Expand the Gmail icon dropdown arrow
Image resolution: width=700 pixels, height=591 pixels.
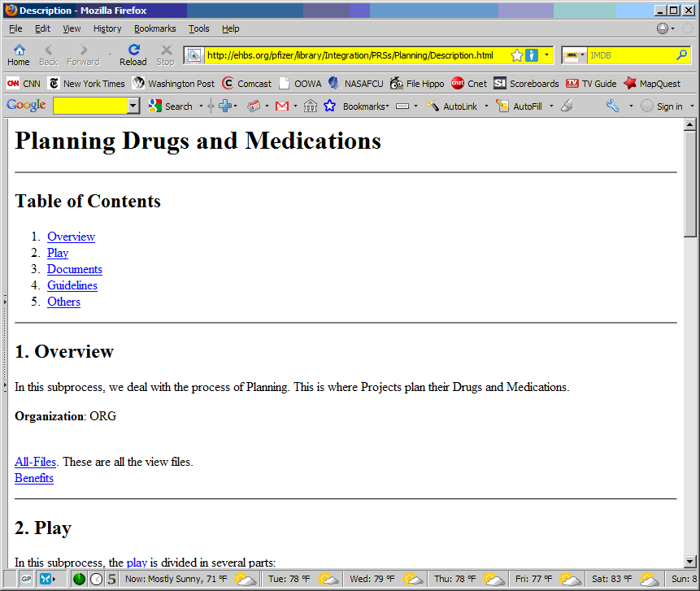pyautogui.click(x=295, y=106)
